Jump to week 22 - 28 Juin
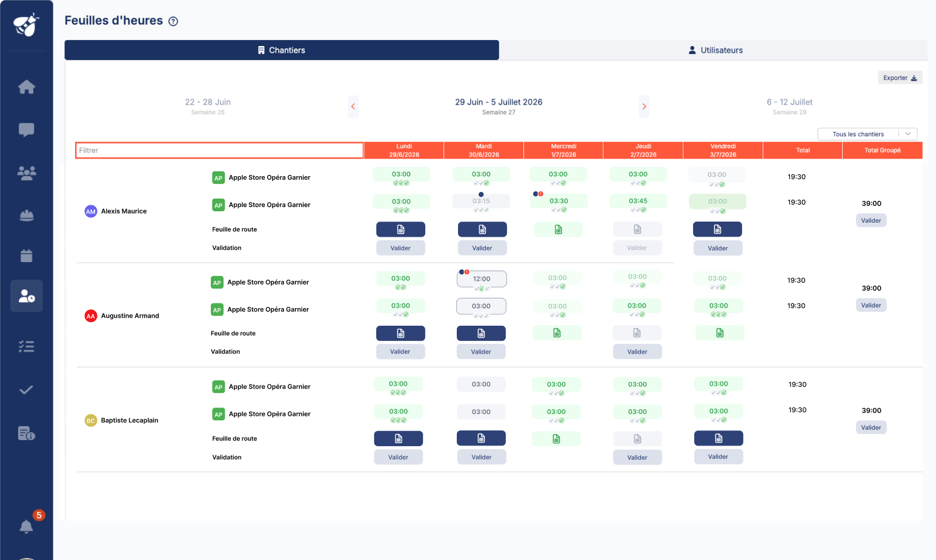This screenshot has width=936, height=560. (208, 106)
